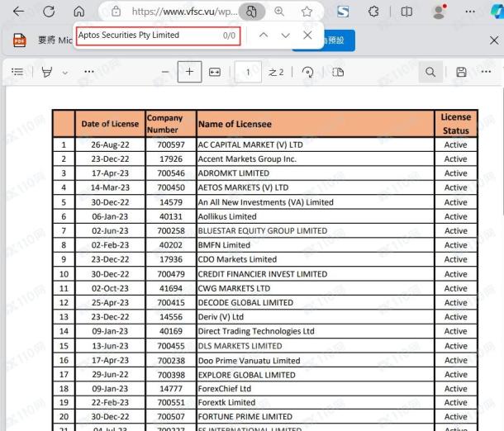Viewport: 504px width, 431px height.
Task: Go back with the browser back arrow
Action: 18,12
